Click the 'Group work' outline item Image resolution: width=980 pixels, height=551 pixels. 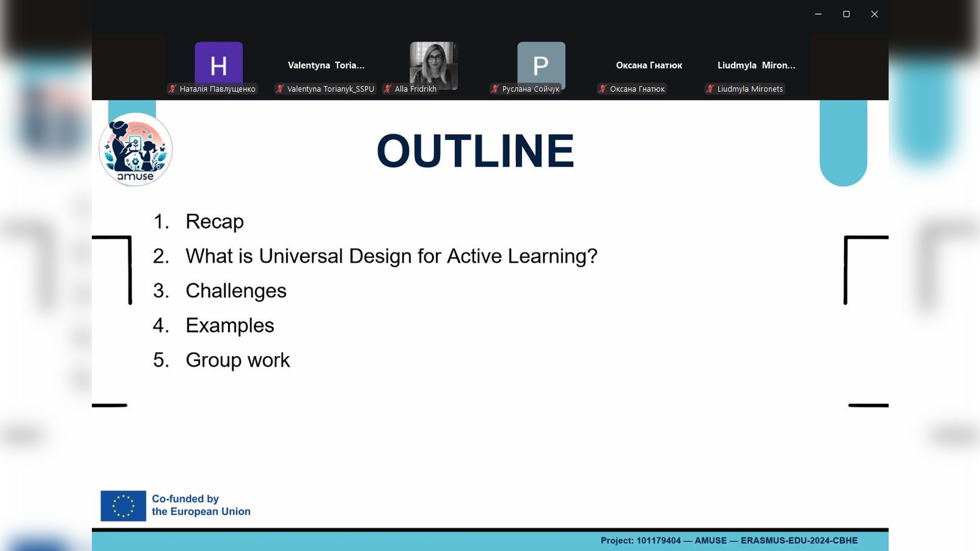(237, 360)
